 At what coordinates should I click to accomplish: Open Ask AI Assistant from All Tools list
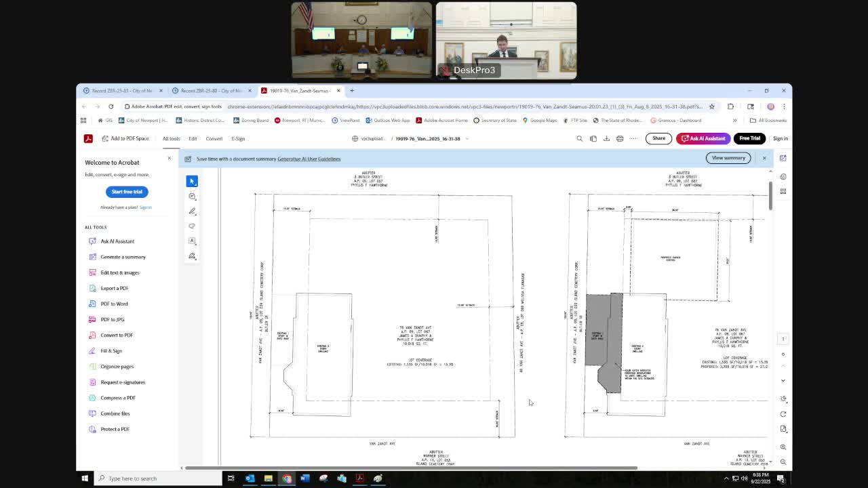(x=117, y=241)
